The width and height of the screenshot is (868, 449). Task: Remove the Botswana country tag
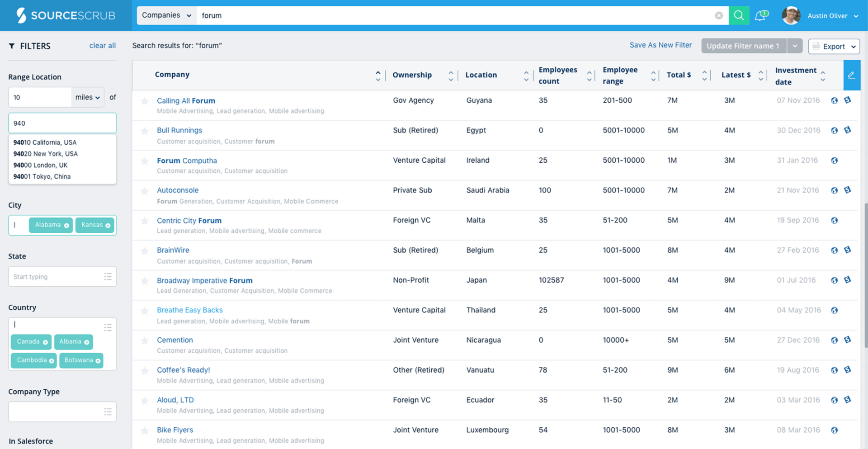point(98,361)
